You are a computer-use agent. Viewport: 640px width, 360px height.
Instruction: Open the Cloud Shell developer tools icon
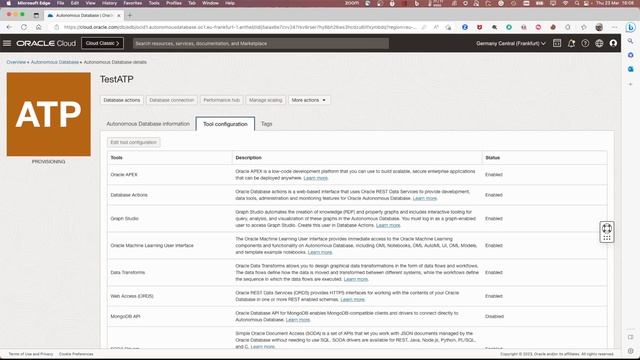coord(557,43)
